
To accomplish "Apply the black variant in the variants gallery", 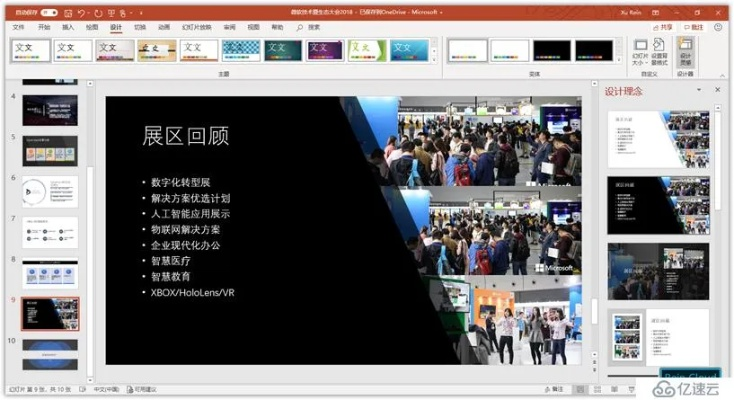I will (552, 50).
